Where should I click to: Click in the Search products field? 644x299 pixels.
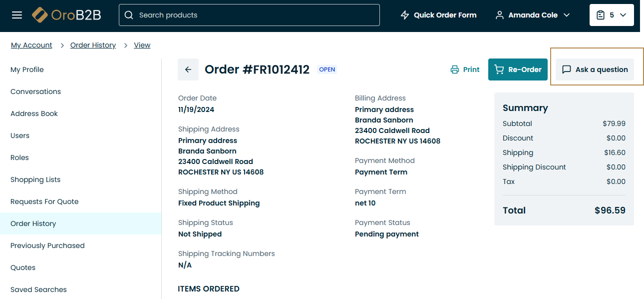click(255, 15)
